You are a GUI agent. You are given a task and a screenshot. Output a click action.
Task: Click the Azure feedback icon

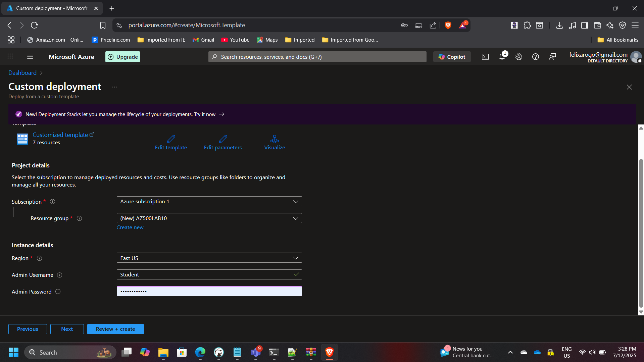click(x=552, y=57)
